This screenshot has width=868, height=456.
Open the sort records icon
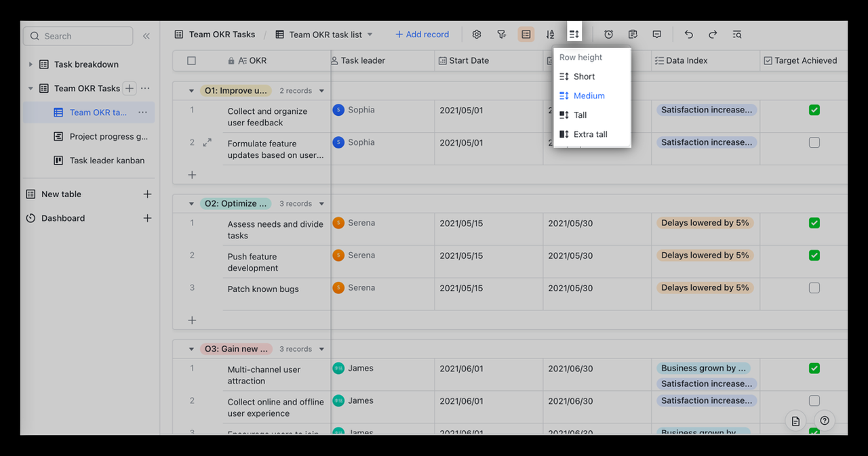click(x=550, y=35)
